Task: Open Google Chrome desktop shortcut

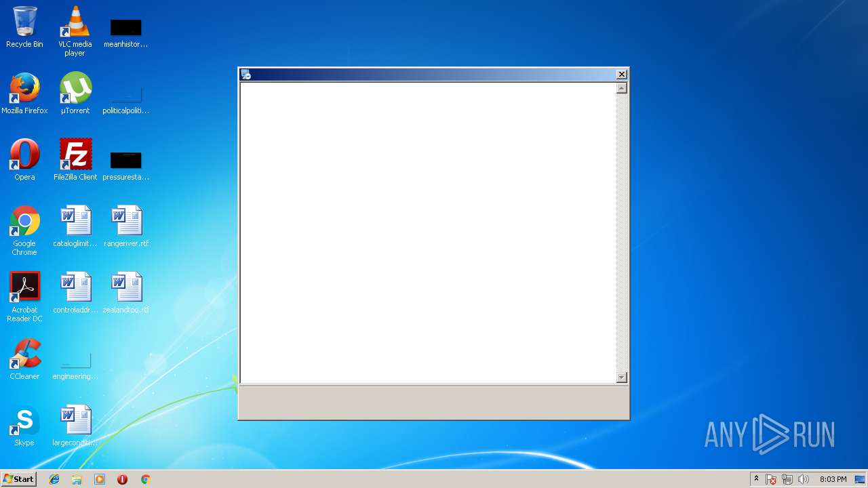Action: pos(24,230)
